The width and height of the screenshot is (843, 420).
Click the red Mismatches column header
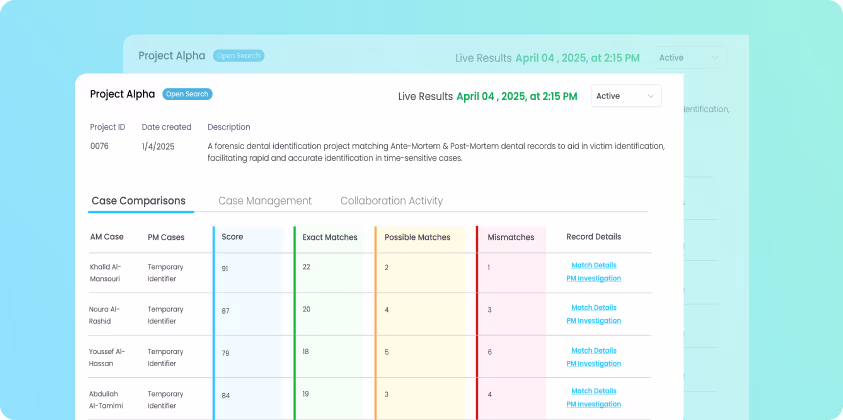pos(510,237)
